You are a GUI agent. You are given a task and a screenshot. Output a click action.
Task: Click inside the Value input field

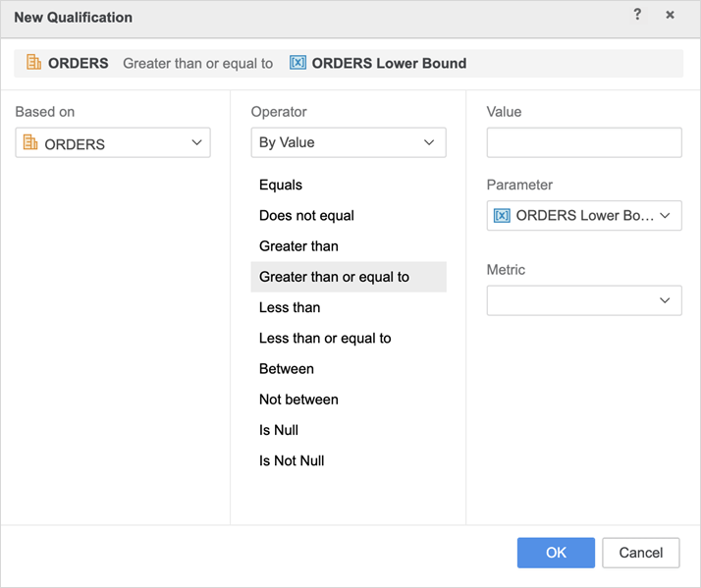[x=583, y=142]
